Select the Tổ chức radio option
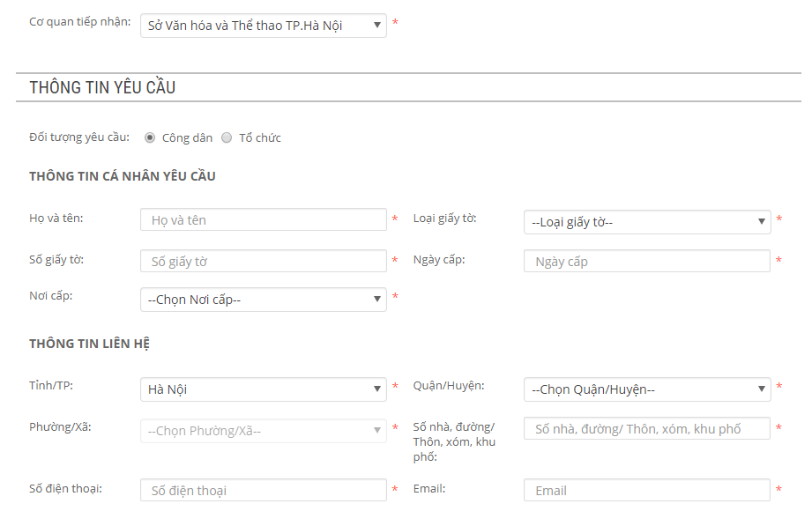 pos(227,137)
